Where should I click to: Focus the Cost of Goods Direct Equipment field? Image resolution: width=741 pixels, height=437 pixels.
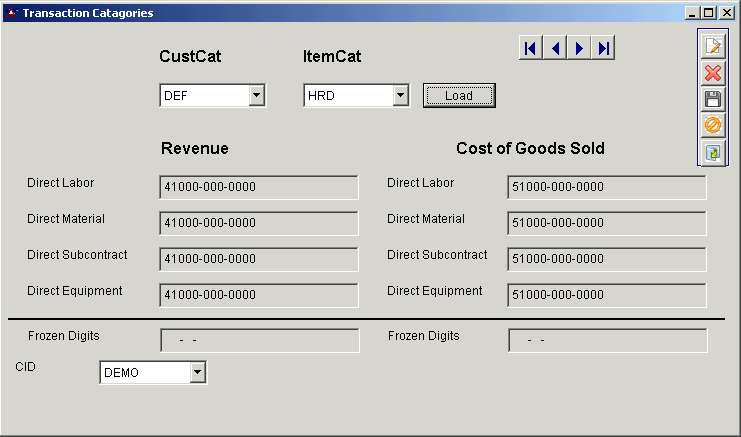(x=606, y=295)
